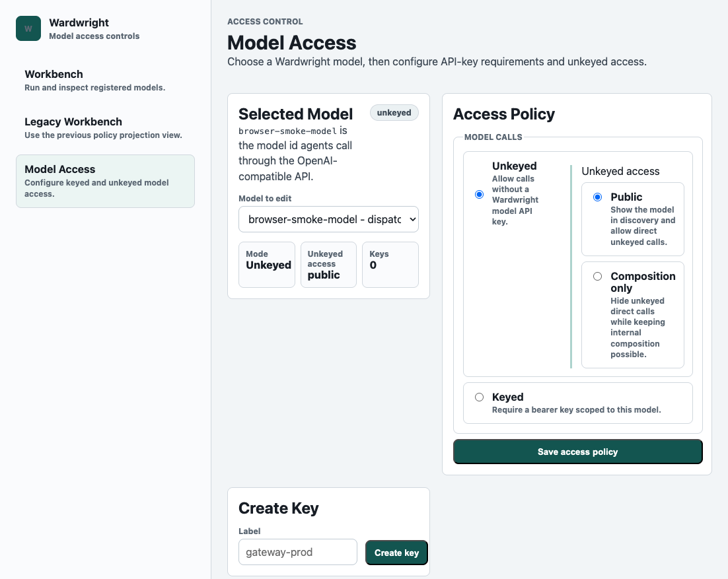This screenshot has width=728, height=579.
Task: Click the Wardwright app title text
Action: 79,22
